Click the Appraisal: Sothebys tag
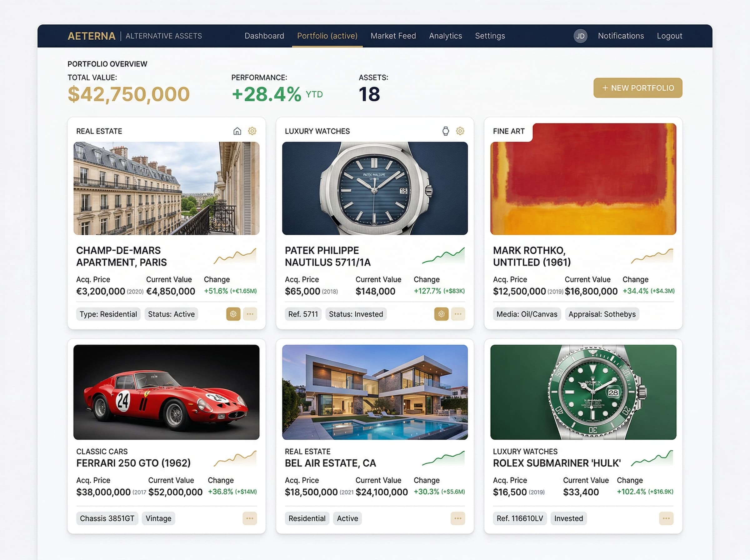Viewport: 750px width, 560px height. pyautogui.click(x=602, y=314)
